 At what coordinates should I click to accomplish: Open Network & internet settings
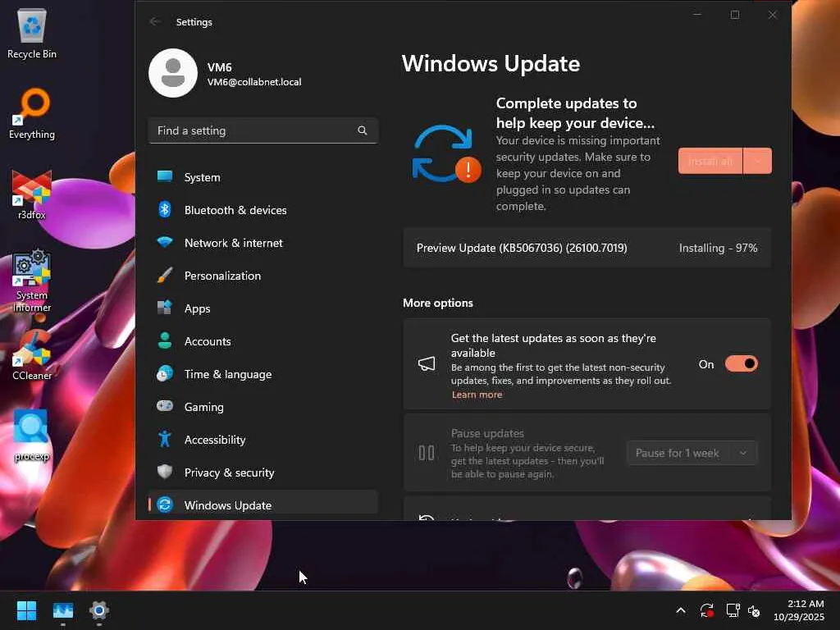click(x=263, y=243)
